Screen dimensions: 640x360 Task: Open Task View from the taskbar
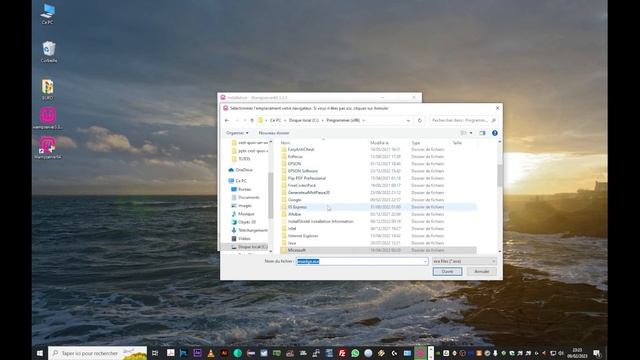pyautogui.click(x=155, y=353)
